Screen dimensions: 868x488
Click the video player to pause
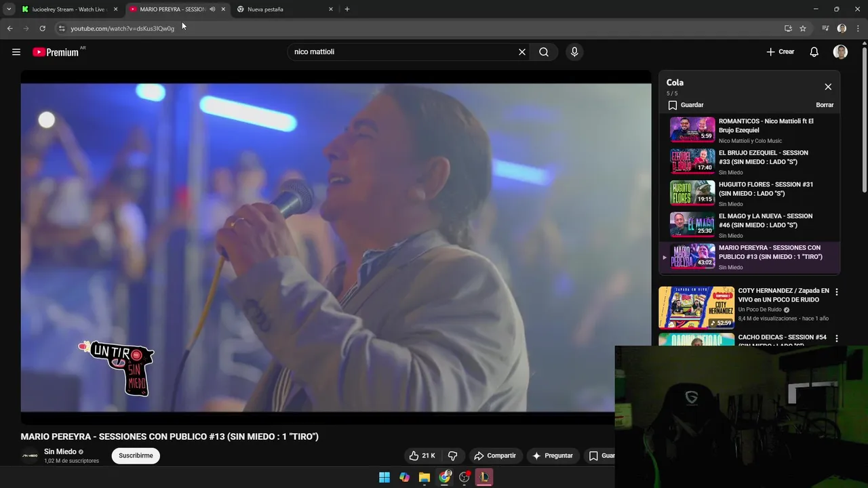point(336,247)
